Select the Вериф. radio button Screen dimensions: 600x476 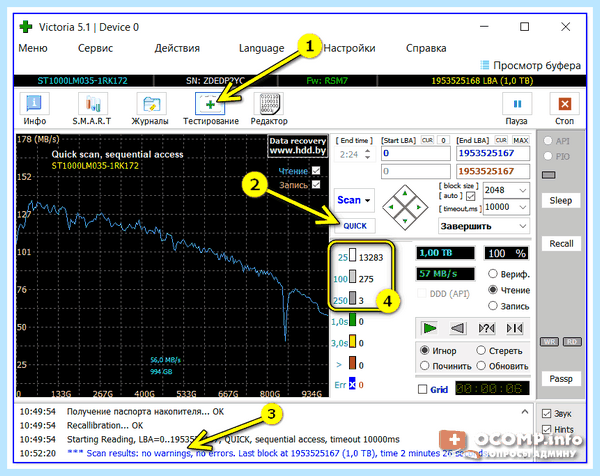tap(492, 274)
